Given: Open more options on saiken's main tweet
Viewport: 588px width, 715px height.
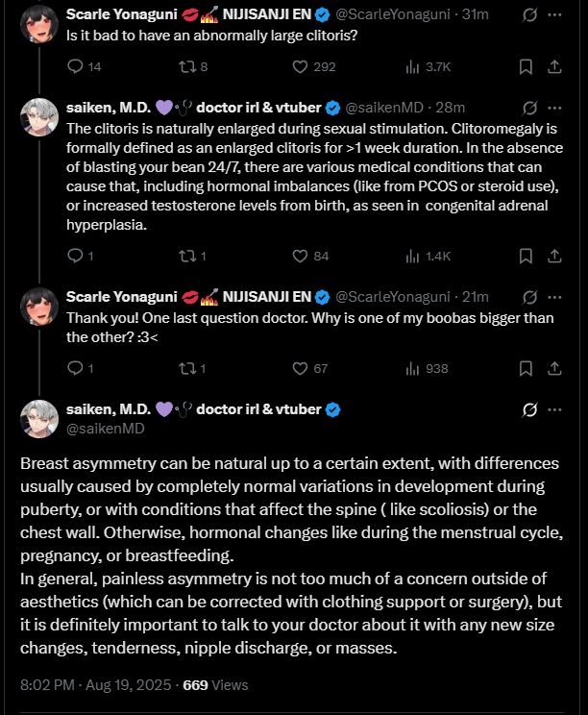Looking at the screenshot, I should pos(555,409).
